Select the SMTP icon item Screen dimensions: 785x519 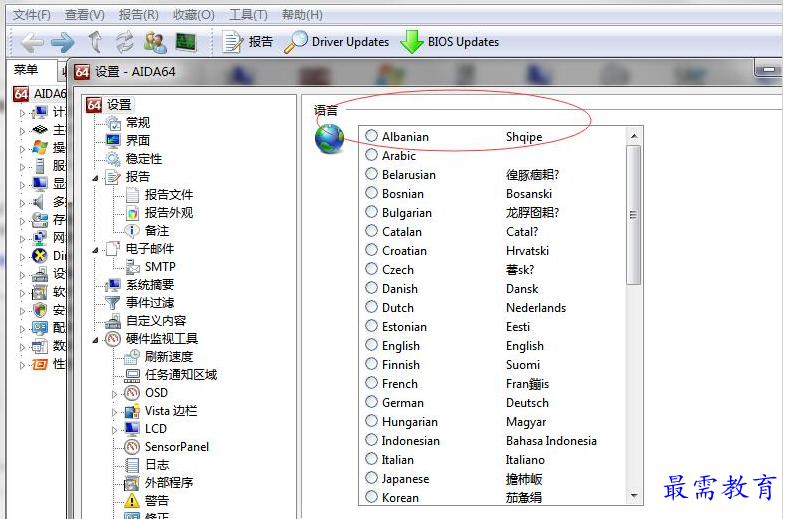click(132, 267)
